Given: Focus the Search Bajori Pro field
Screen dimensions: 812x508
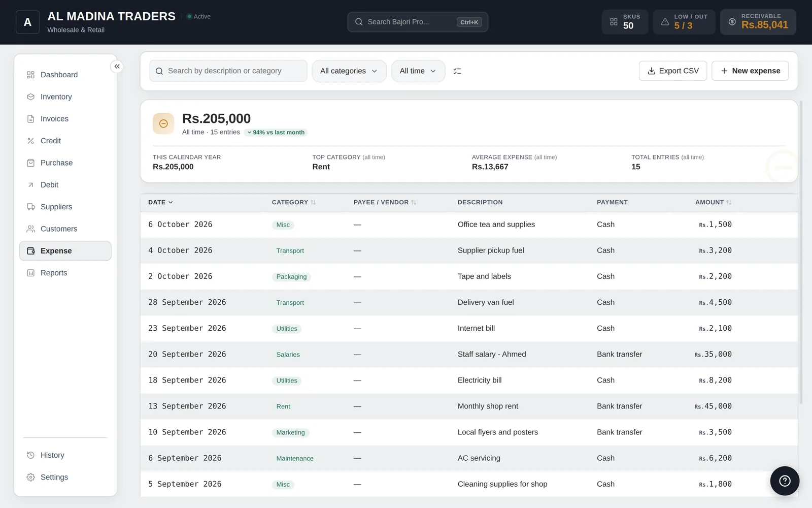Looking at the screenshot, I should pyautogui.click(x=418, y=22).
